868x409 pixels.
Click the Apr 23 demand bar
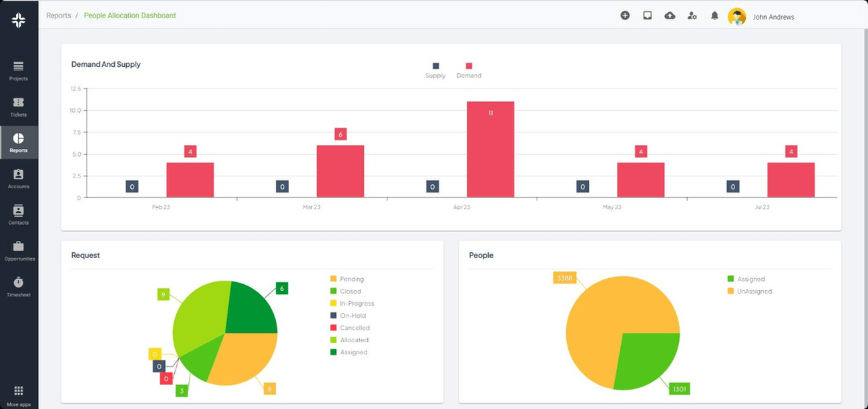coord(490,149)
